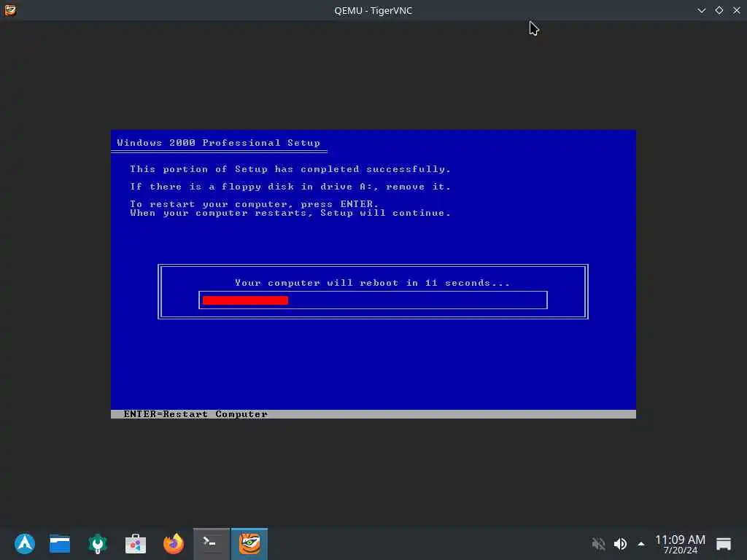
Task: Select the TigerVNC task in taskbar
Action: pos(249,543)
